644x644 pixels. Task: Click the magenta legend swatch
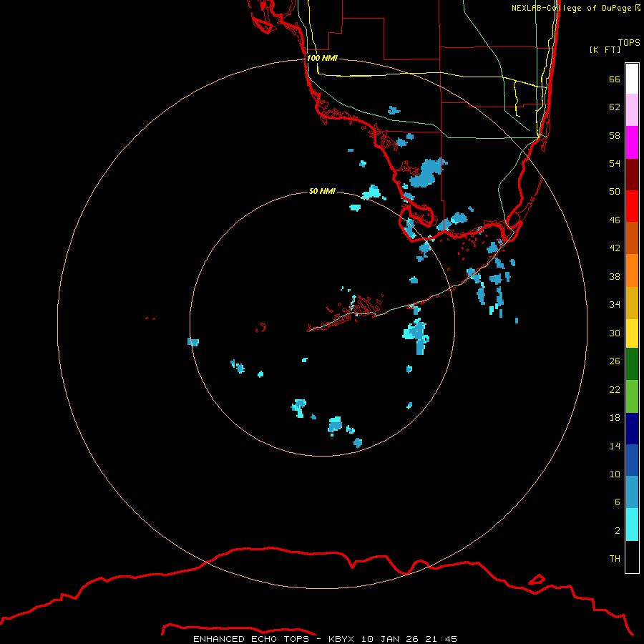(632, 142)
